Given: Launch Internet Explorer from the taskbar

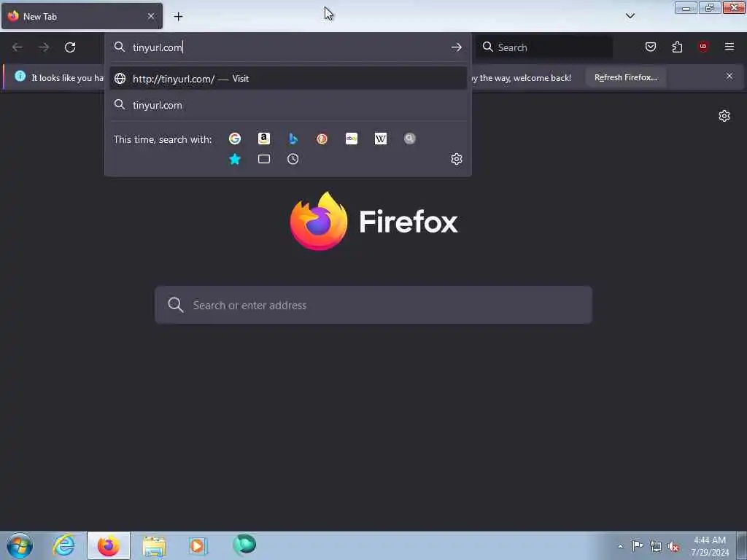Looking at the screenshot, I should 64,545.
